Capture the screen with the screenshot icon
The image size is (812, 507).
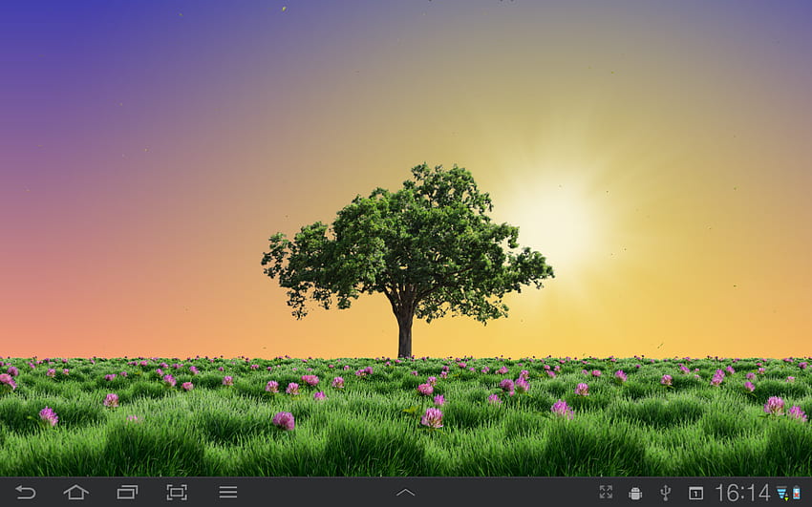(x=177, y=492)
